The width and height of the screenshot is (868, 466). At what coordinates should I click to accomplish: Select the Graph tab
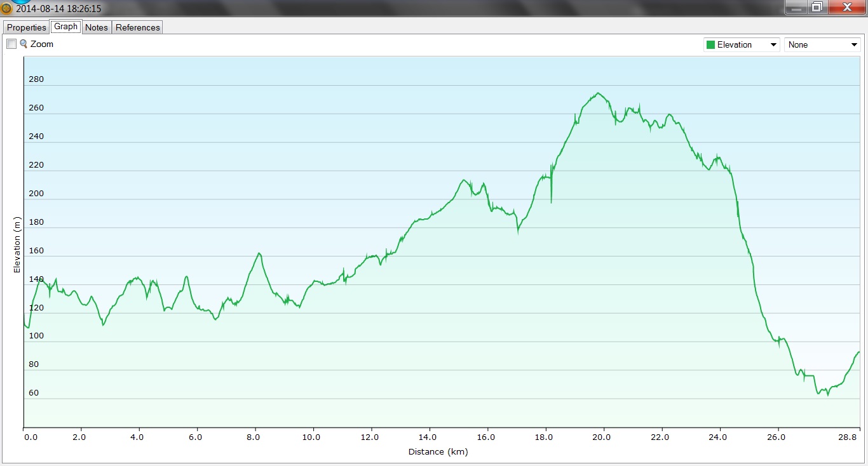coord(65,27)
